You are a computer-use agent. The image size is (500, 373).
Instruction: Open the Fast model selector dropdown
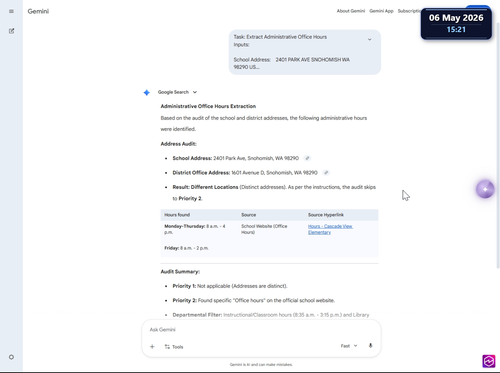click(349, 346)
